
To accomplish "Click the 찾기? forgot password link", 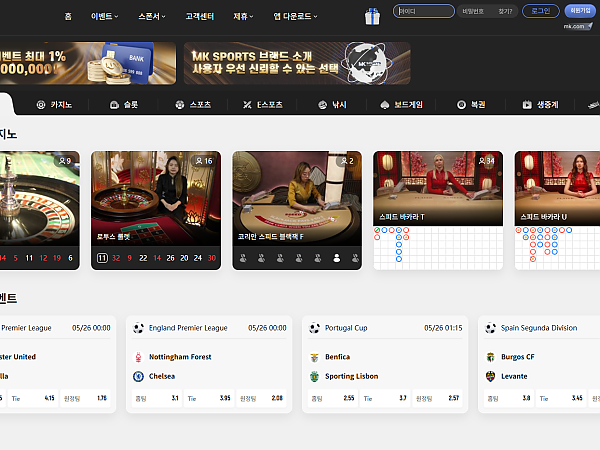I will 505,11.
